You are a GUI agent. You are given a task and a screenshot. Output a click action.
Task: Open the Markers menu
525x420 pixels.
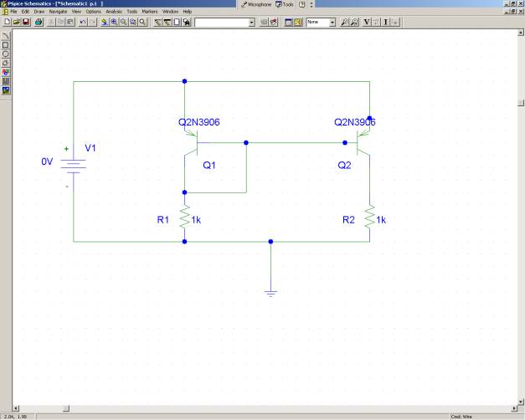[149, 11]
